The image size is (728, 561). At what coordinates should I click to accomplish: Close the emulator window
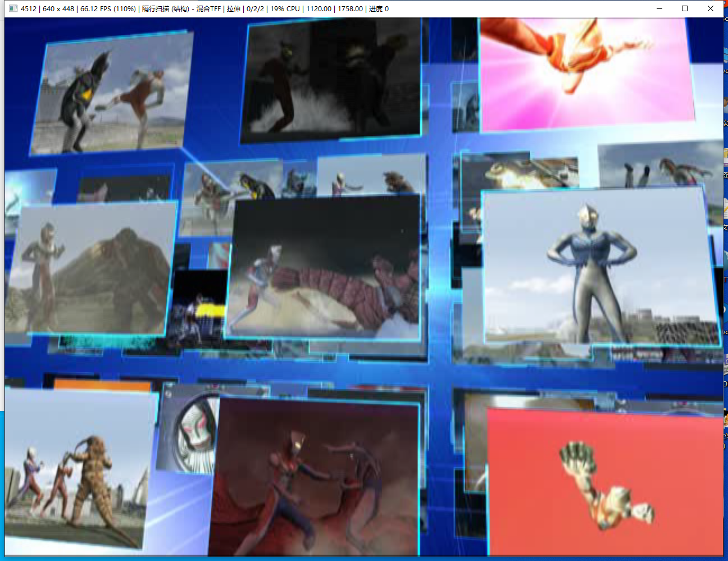(711, 8)
